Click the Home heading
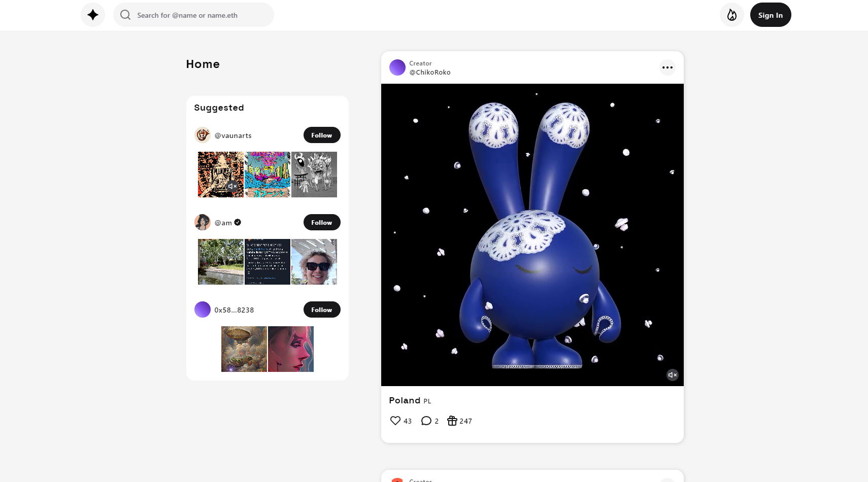 coord(203,64)
